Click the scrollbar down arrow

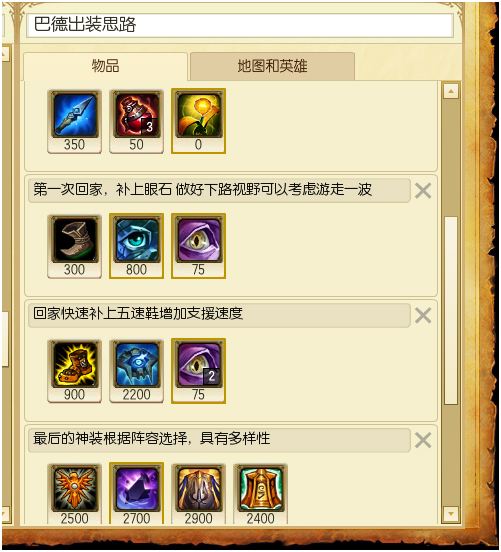point(451,514)
